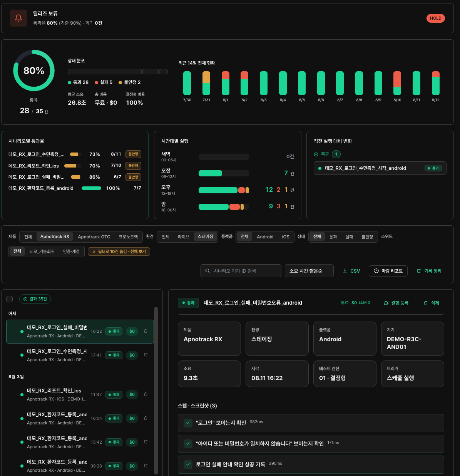460x476 pixels.
Task: Click the clock icon on 마감 리포트
Action: [376, 271]
